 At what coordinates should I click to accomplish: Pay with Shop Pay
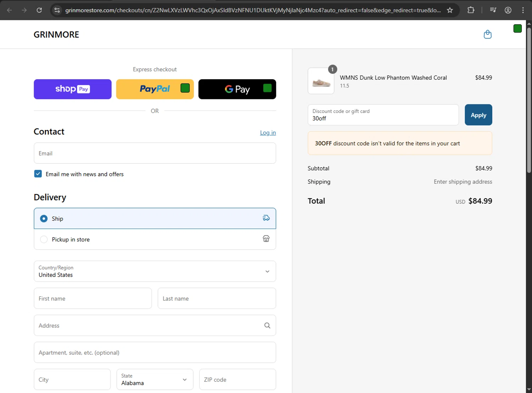73,89
